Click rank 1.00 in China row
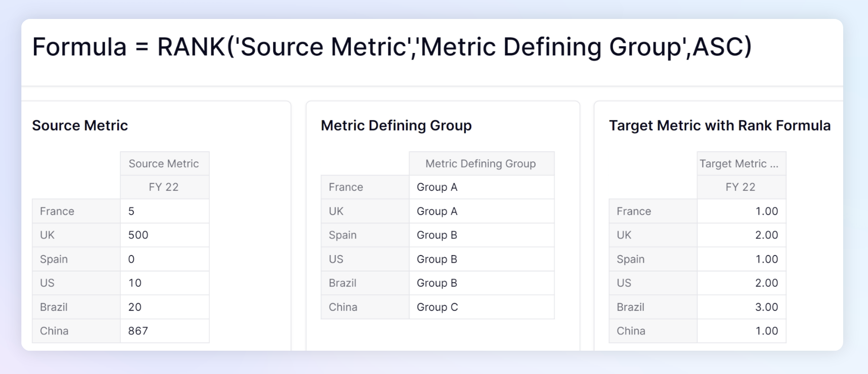Image resolution: width=868 pixels, height=374 pixels. 742,331
